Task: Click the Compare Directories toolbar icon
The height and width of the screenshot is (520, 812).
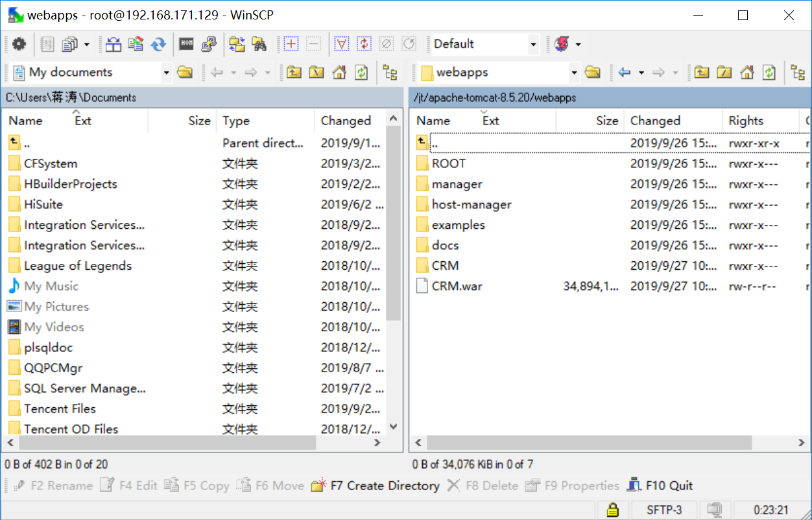Action: tap(113, 44)
